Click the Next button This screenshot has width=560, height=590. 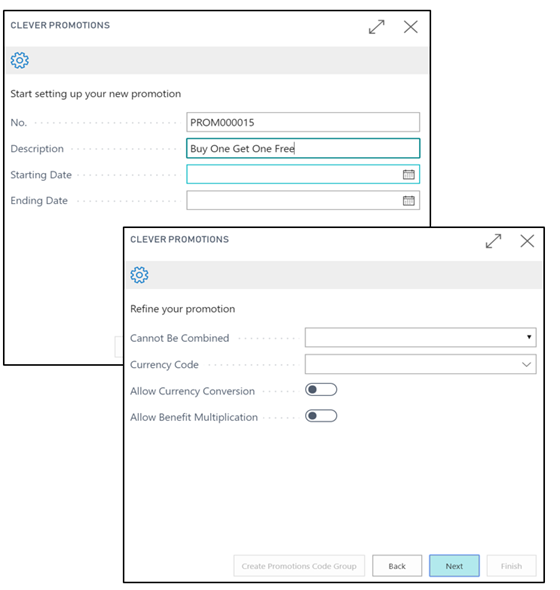(454, 566)
